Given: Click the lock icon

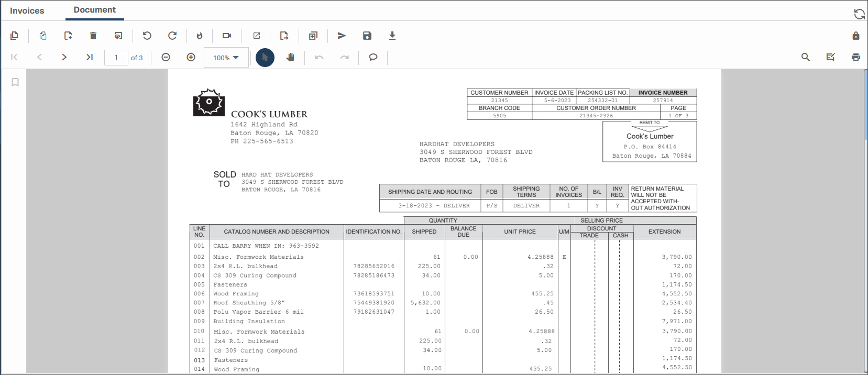Looking at the screenshot, I should 856,36.
